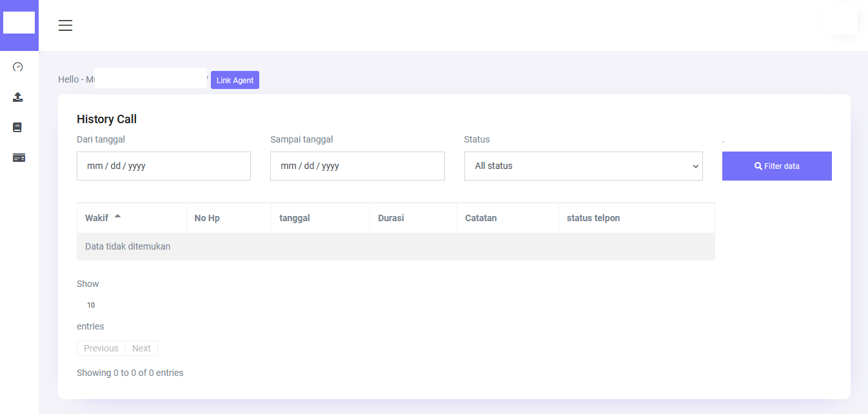Sort table by Durasi column
868x414 pixels.
tap(391, 218)
